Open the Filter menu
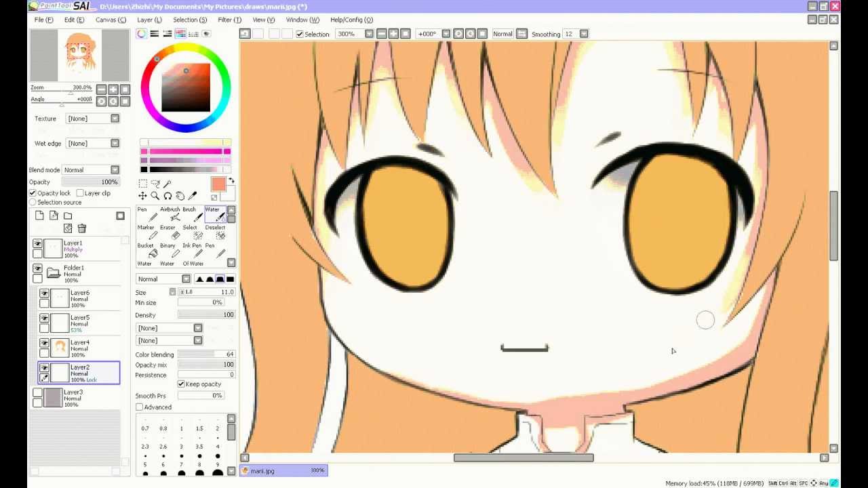This screenshot has height=488, width=868. (x=229, y=20)
